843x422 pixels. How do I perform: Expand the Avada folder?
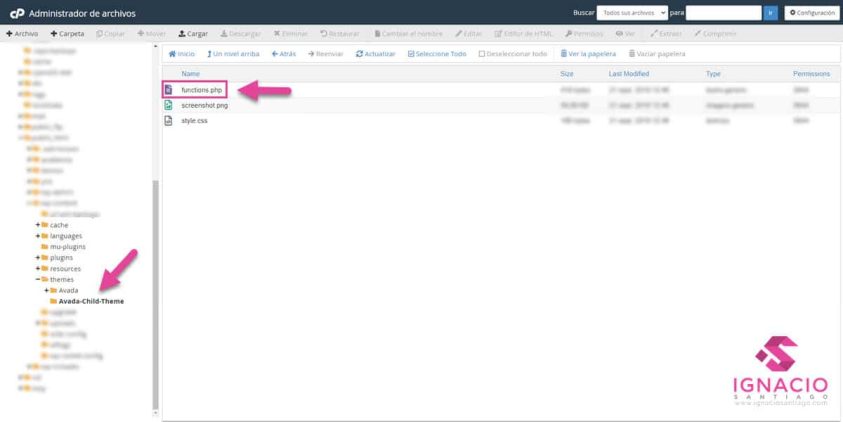coord(47,290)
